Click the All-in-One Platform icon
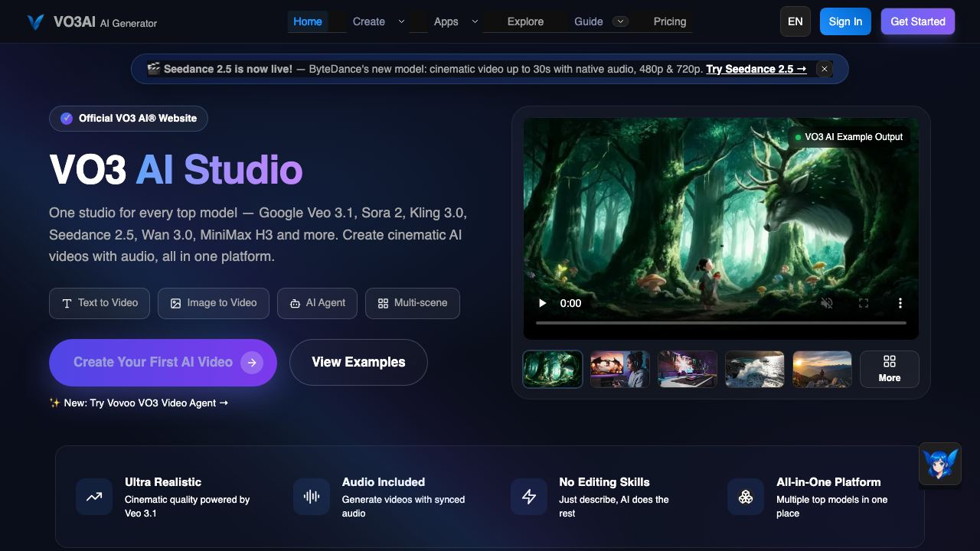 click(746, 497)
